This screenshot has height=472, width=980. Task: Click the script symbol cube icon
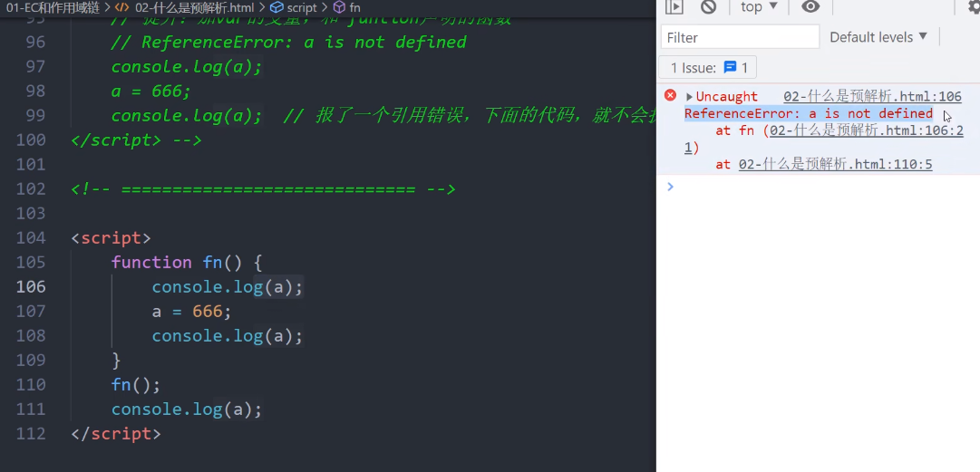tap(277, 7)
